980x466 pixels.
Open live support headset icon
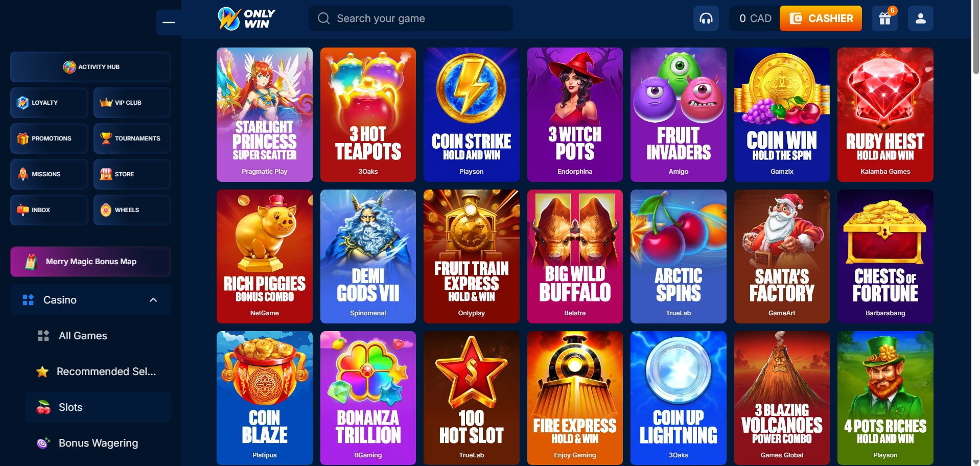(706, 18)
